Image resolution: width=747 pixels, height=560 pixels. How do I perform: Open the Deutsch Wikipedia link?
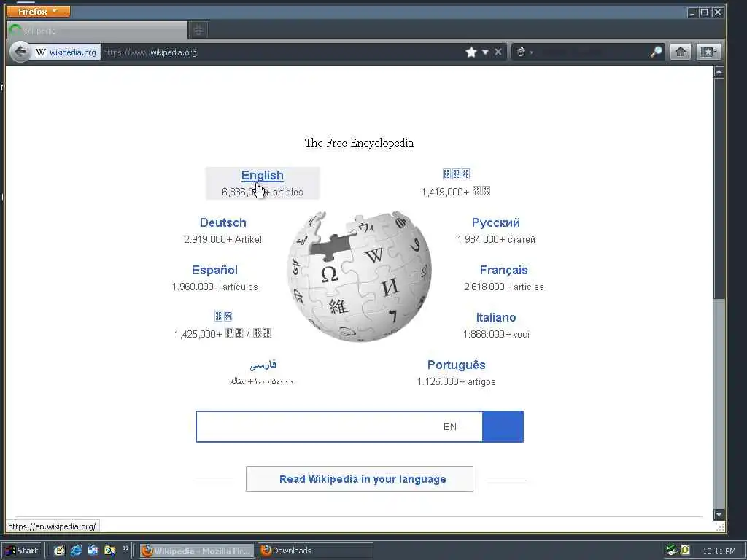[x=223, y=222]
